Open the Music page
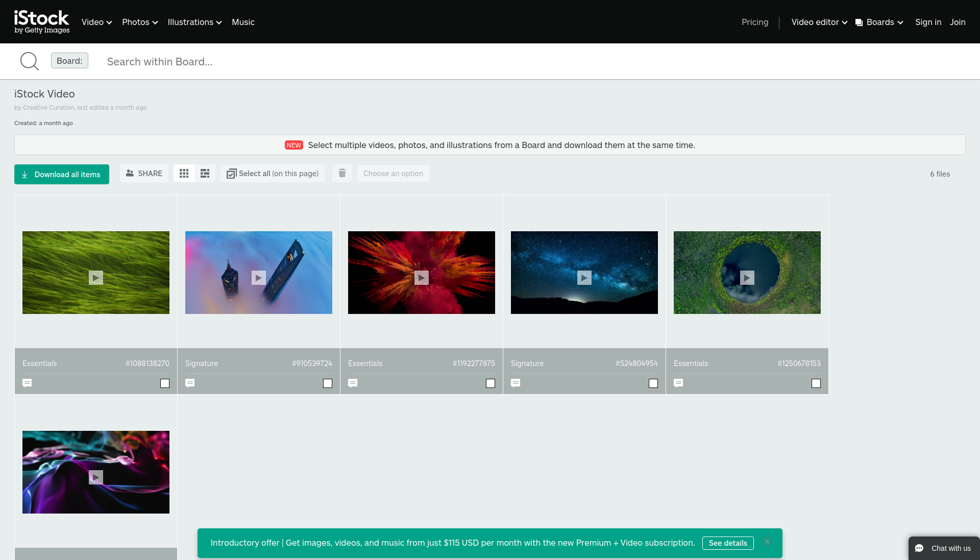 tap(243, 22)
